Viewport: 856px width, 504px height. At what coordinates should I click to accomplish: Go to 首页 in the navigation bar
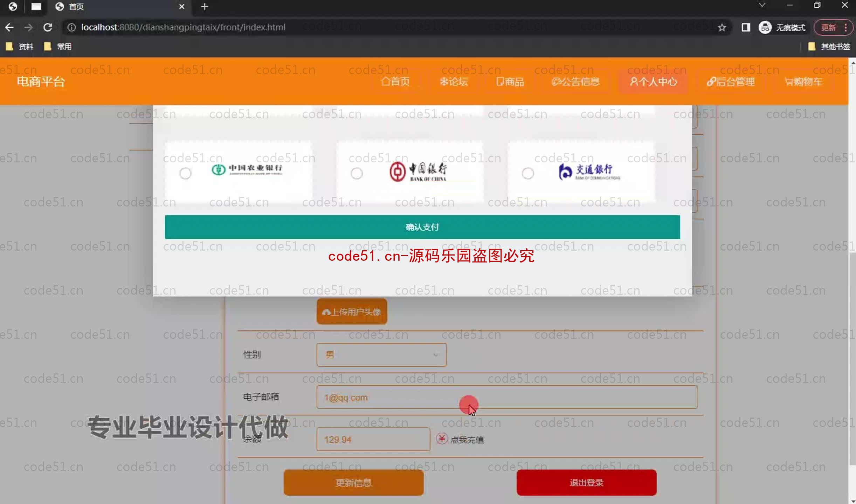395,82
